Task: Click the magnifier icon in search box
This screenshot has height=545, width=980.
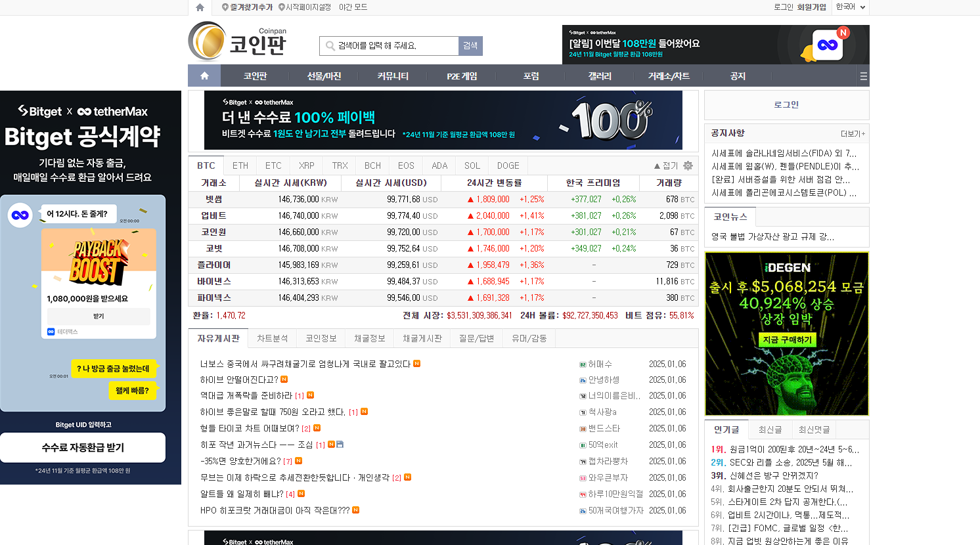Action: pos(330,46)
